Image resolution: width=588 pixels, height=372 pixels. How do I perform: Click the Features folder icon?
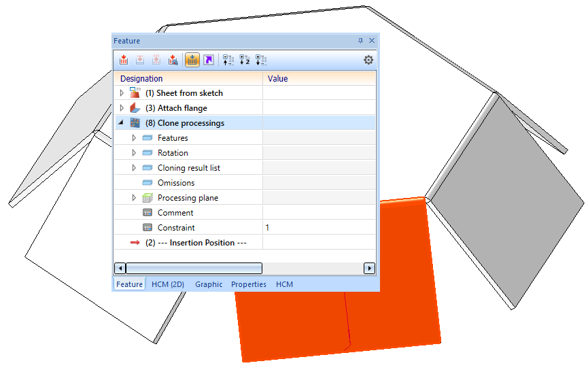tap(148, 137)
